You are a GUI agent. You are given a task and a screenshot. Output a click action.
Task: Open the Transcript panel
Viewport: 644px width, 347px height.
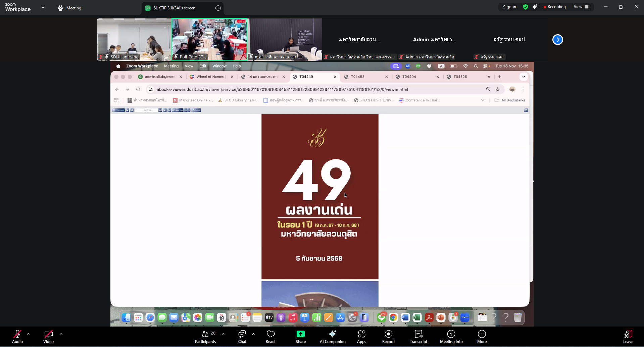[x=418, y=337]
